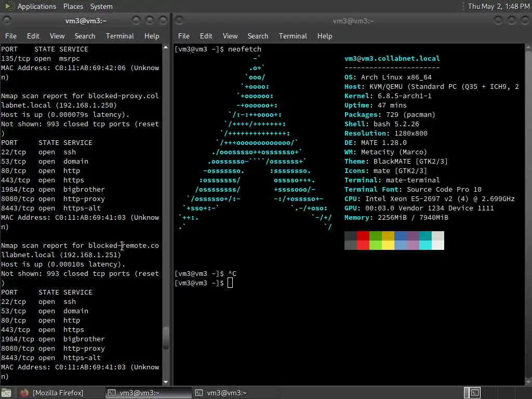The height and width of the screenshot is (399, 532).
Task: Click the bright yellow swatch in neofetch bottom row
Action: (388, 245)
